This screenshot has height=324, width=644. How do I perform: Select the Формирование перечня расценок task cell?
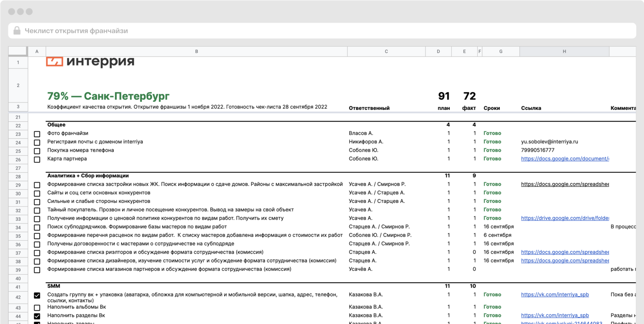point(195,235)
